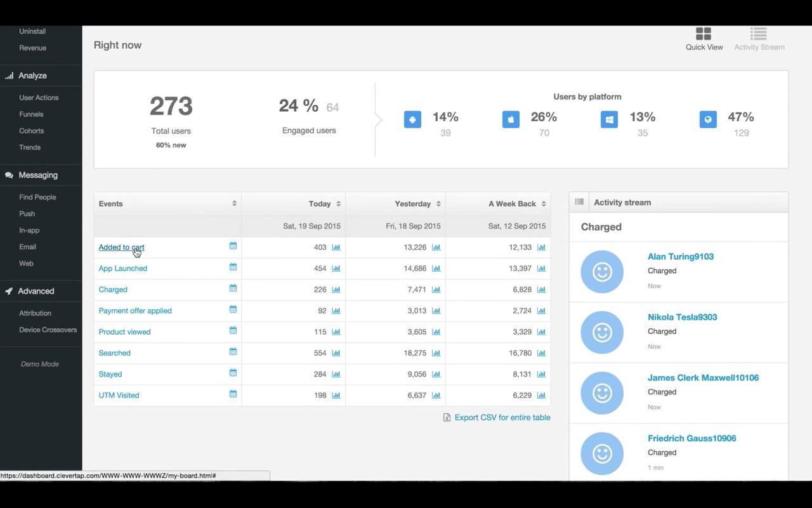Viewport: 812px width, 508px height.
Task: Open calendar icon for App Launched
Action: 233,267
